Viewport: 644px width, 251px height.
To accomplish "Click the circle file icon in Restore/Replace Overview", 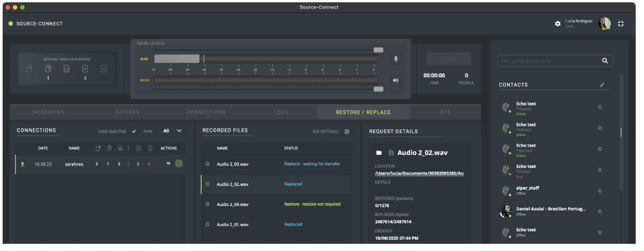I will pos(67,69).
